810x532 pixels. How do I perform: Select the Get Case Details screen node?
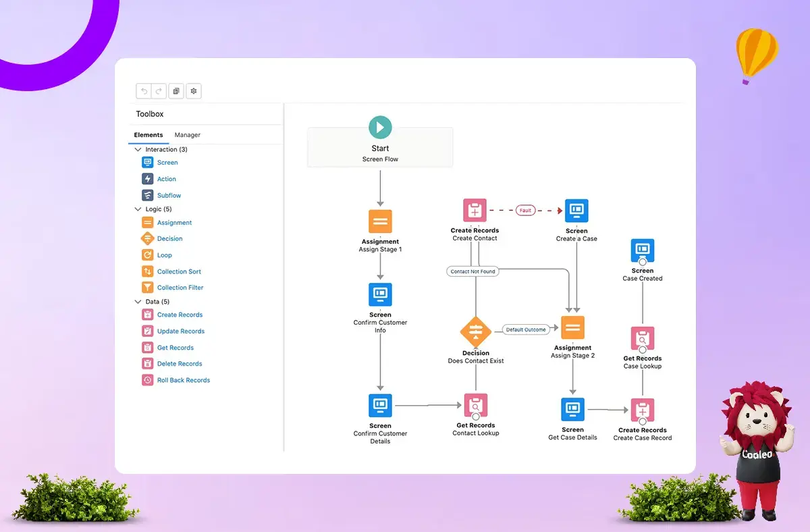[x=572, y=409]
